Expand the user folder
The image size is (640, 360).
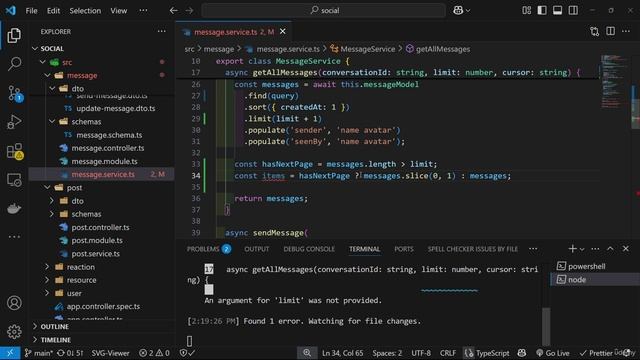click(x=48, y=293)
